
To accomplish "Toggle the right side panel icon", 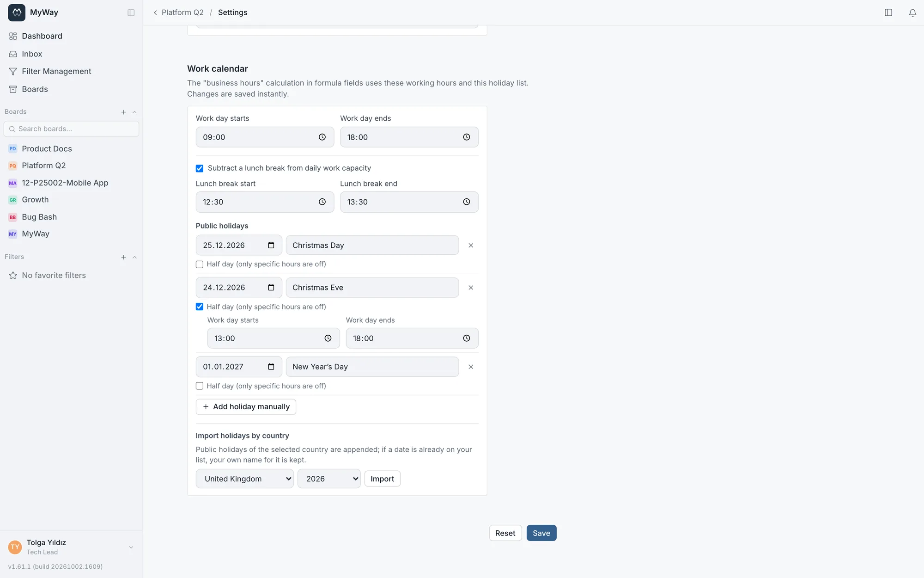I will [888, 12].
